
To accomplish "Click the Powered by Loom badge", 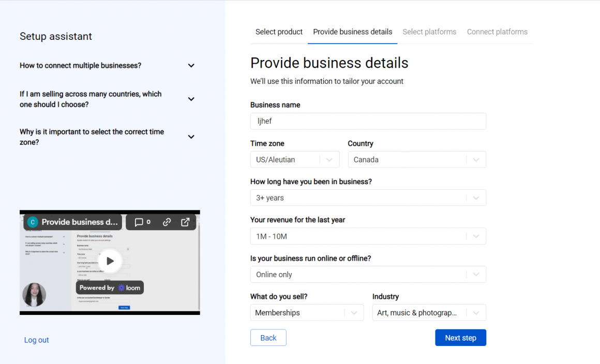I will (x=110, y=287).
